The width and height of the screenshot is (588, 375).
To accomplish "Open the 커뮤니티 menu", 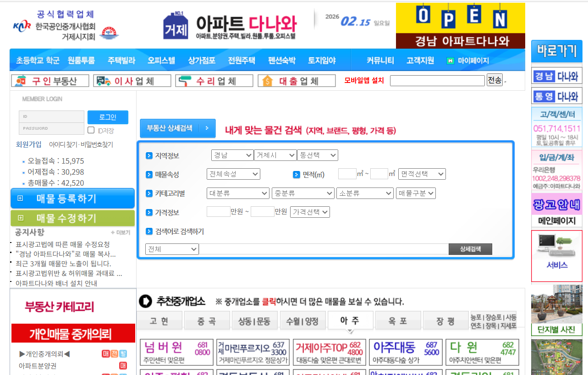I will tap(380, 61).
